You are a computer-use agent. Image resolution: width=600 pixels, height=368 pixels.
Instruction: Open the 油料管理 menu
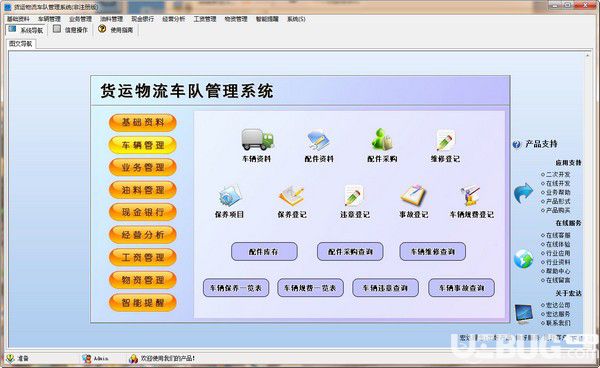[x=111, y=19]
